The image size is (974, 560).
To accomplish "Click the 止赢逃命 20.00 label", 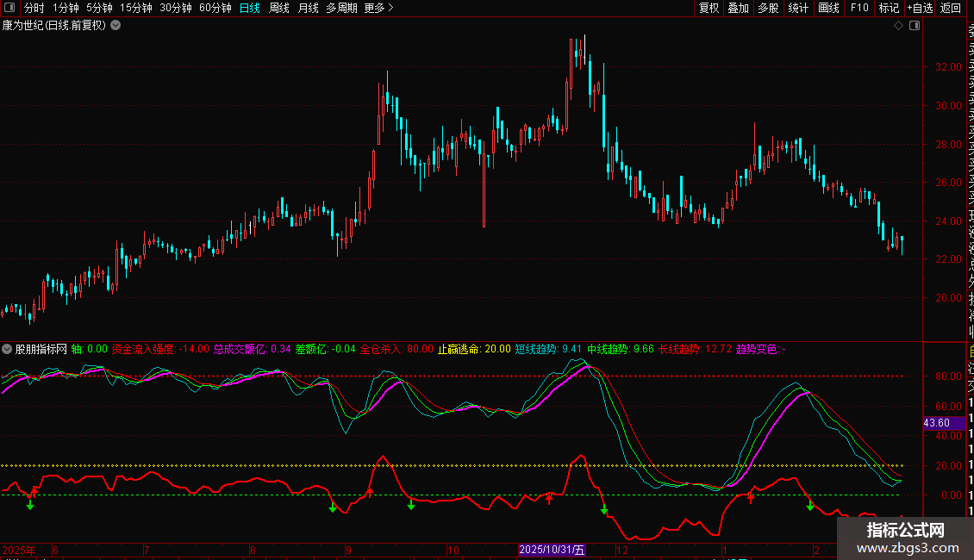I will 474,349.
